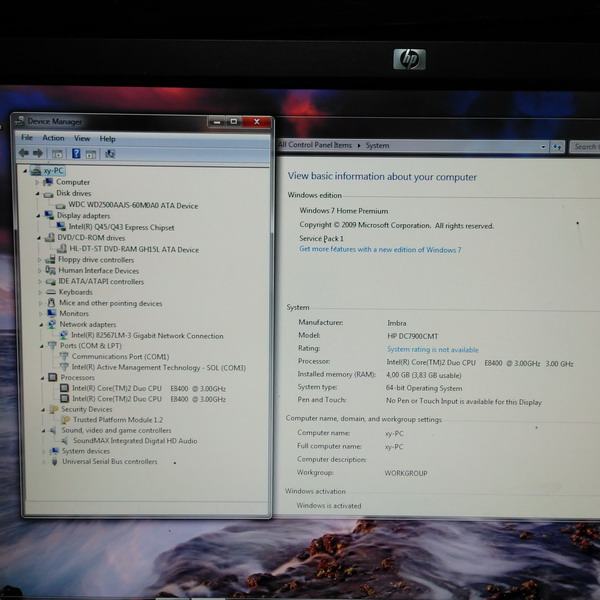
Task: Click All Control Panel Items breadcrumb
Action: [315, 145]
